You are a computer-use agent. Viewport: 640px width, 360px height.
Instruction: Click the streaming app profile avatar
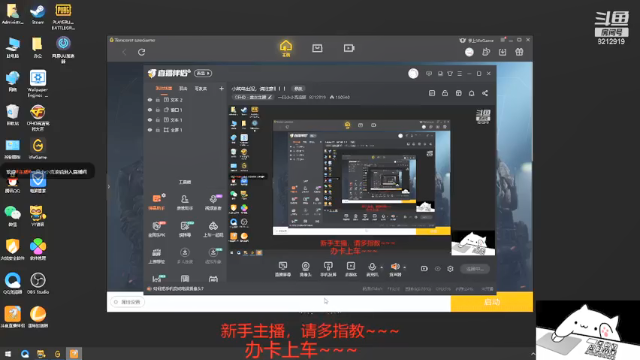point(413,73)
